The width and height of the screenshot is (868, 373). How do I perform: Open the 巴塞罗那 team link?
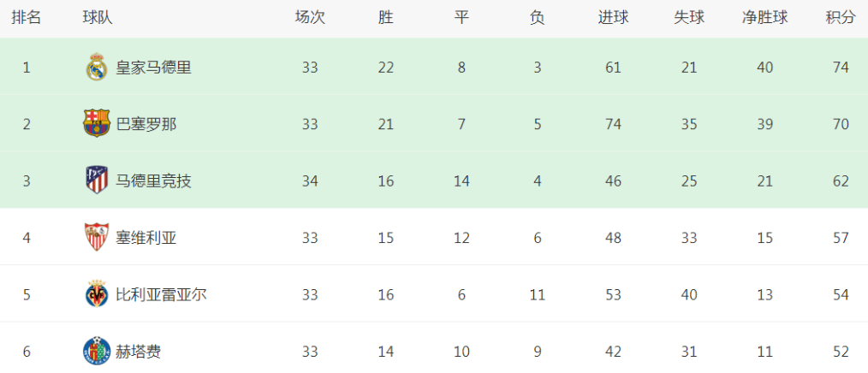(x=146, y=124)
